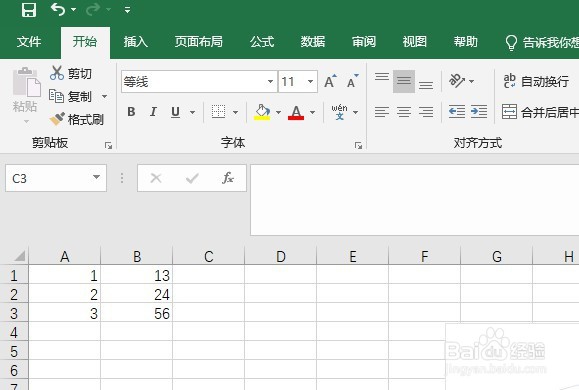Open Customize Quick Access Toolbar dropdown
579x390 pixels.
tap(127, 10)
